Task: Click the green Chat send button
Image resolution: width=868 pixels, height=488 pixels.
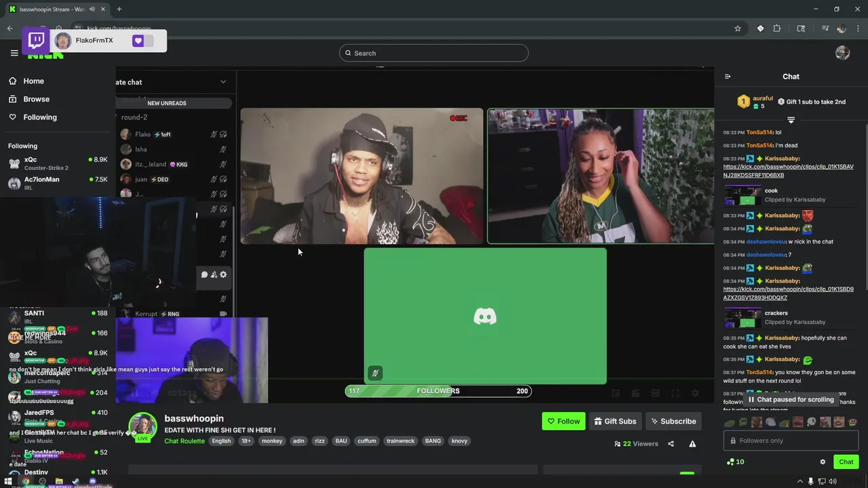Action: click(846, 462)
